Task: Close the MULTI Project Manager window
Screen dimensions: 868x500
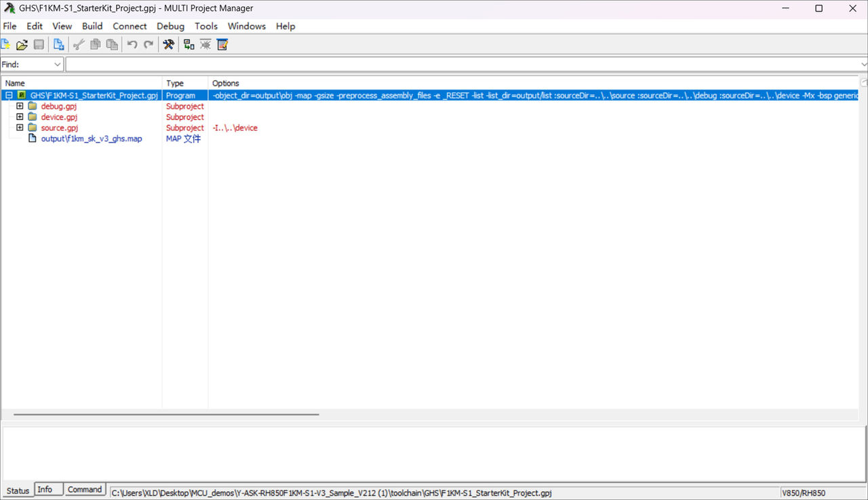Action: (x=852, y=9)
